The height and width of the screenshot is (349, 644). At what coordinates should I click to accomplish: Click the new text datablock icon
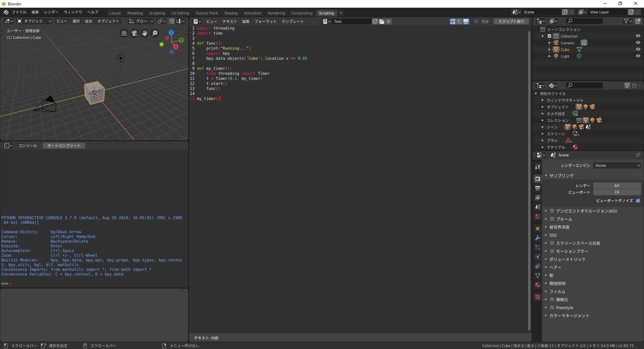point(375,21)
